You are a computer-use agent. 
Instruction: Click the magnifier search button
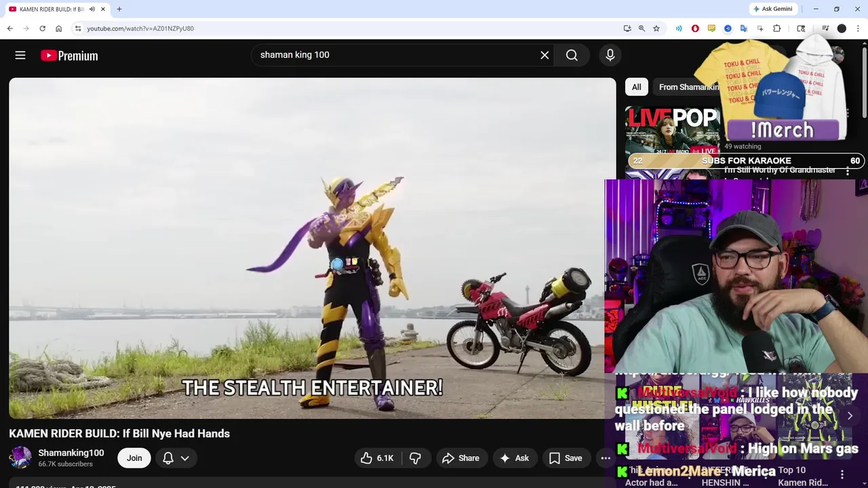tap(572, 55)
